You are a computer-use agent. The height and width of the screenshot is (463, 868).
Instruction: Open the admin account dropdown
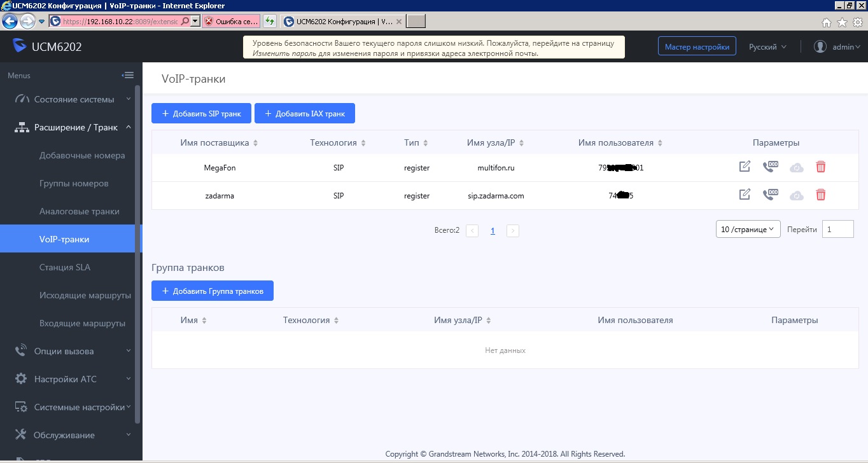coord(847,47)
